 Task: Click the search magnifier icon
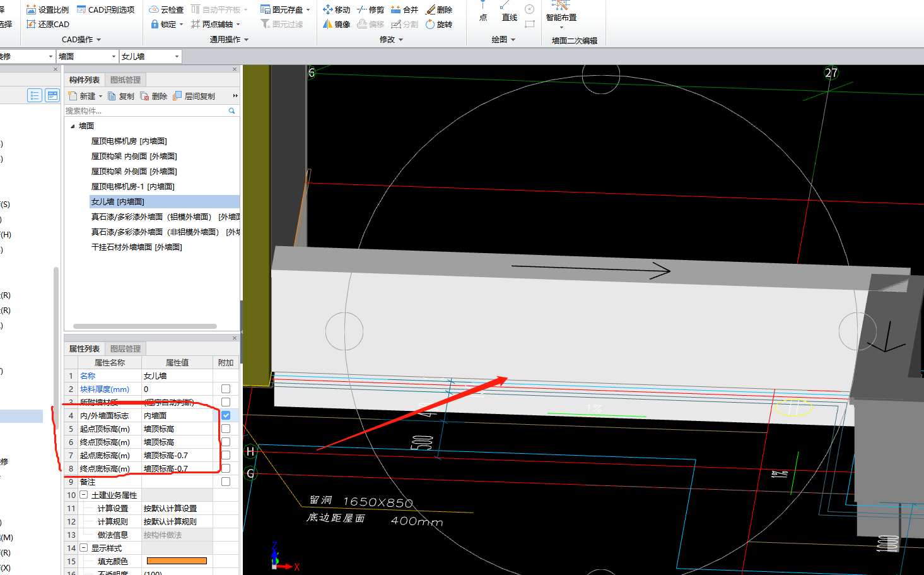coord(231,110)
